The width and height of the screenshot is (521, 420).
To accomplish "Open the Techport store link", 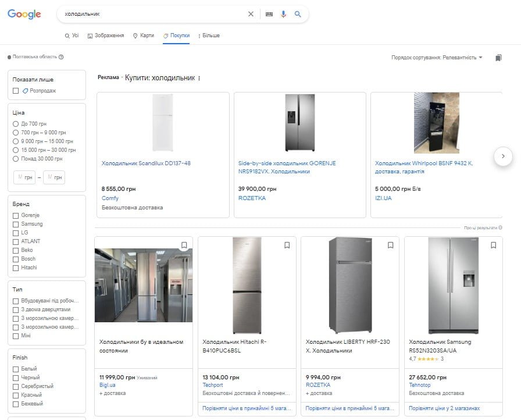I will pyautogui.click(x=213, y=385).
